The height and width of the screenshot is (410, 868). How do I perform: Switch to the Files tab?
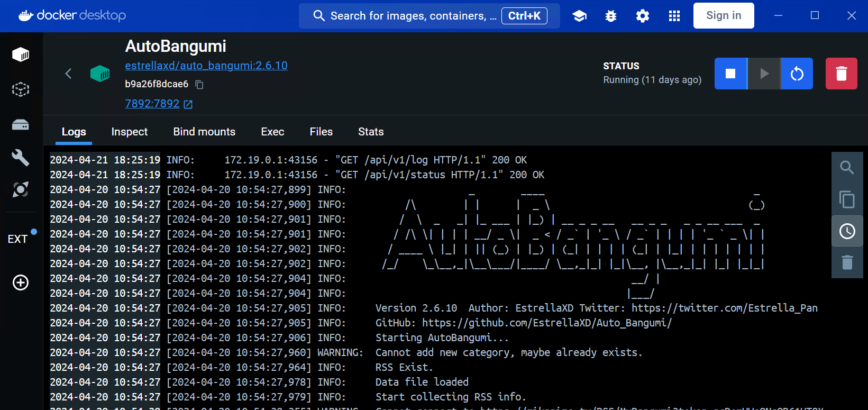click(321, 132)
